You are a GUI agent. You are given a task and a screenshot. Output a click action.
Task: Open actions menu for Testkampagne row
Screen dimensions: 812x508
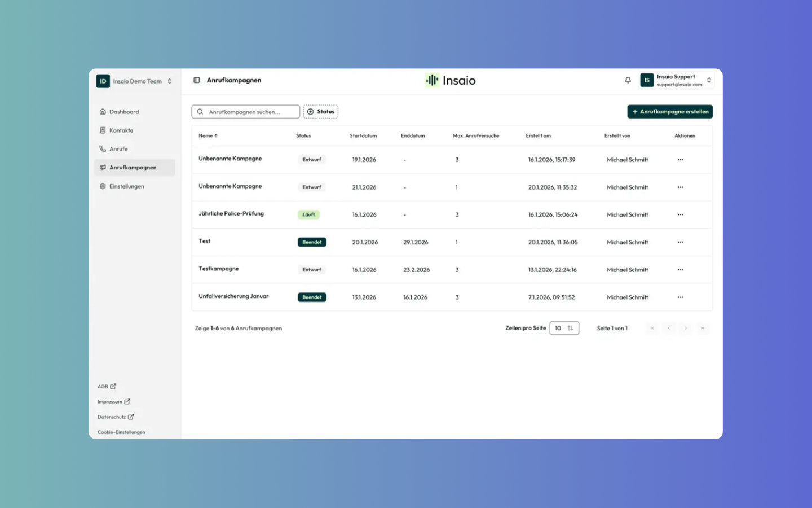click(680, 270)
